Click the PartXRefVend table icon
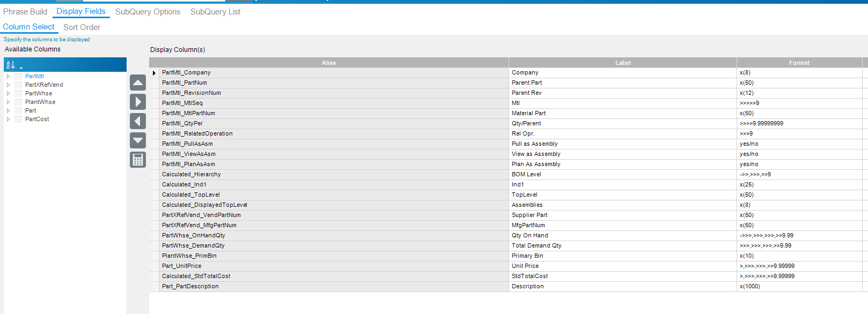The width and height of the screenshot is (868, 314). point(19,85)
